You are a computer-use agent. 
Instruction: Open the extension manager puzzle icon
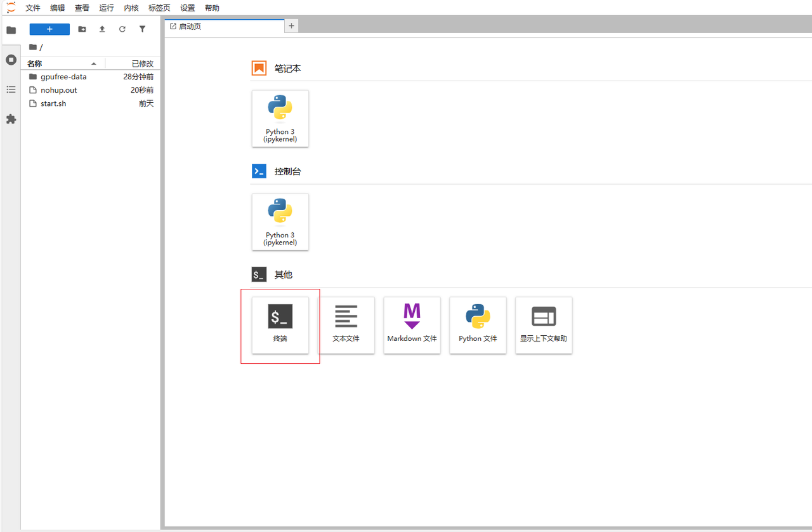coord(11,119)
